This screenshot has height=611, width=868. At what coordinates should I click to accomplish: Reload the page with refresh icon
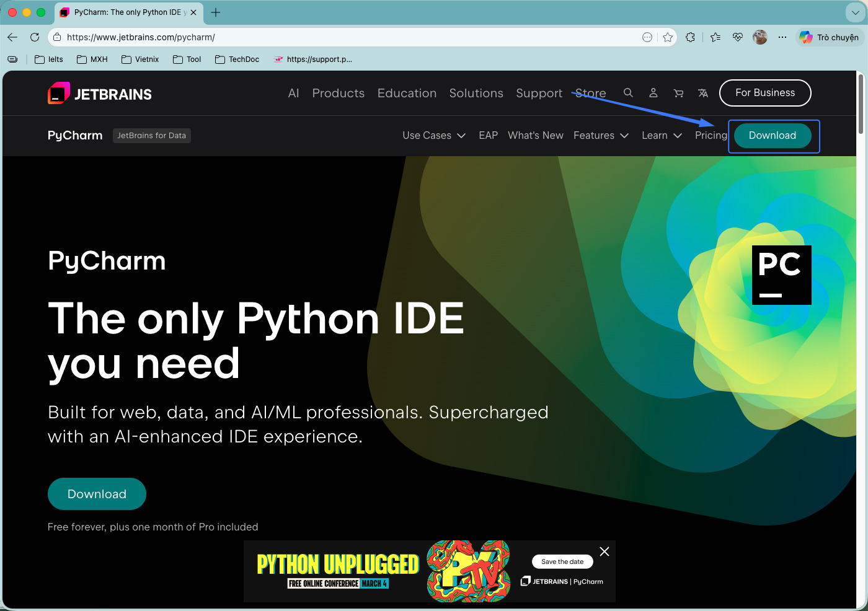35,37
